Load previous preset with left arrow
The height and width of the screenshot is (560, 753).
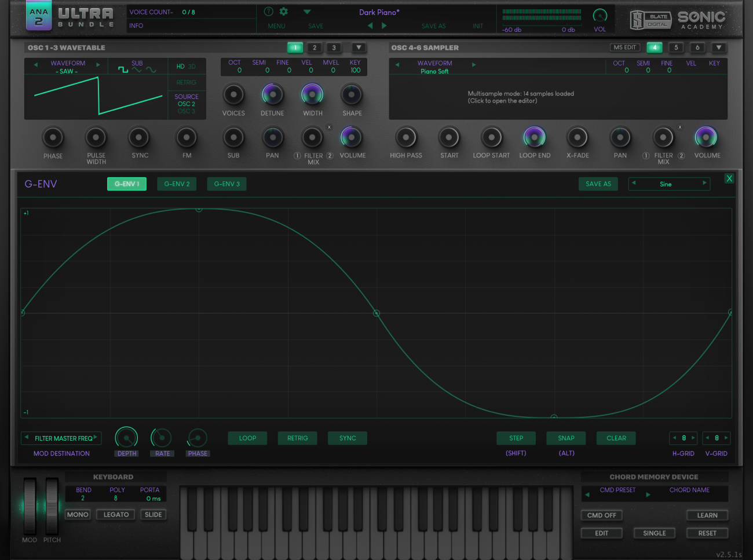[x=370, y=25]
